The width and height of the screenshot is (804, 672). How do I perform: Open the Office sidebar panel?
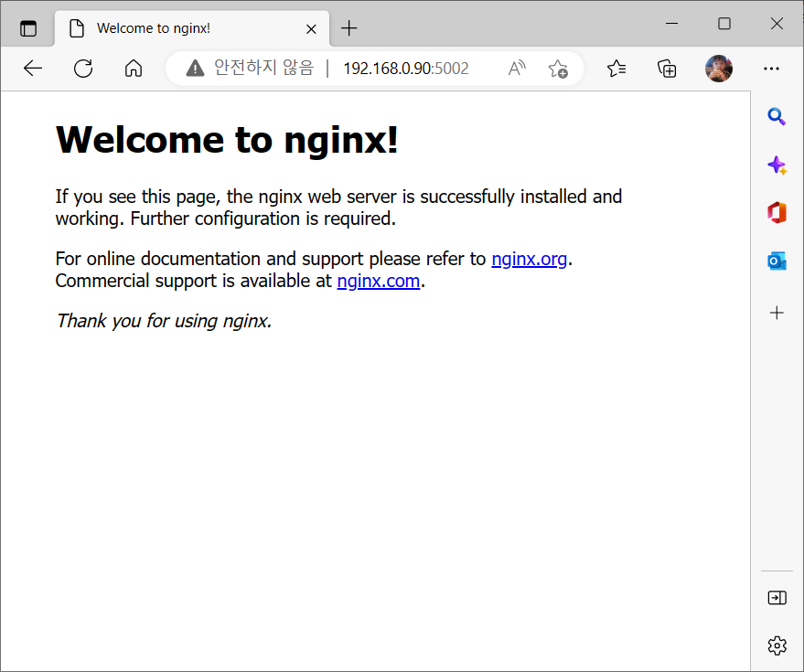click(777, 212)
